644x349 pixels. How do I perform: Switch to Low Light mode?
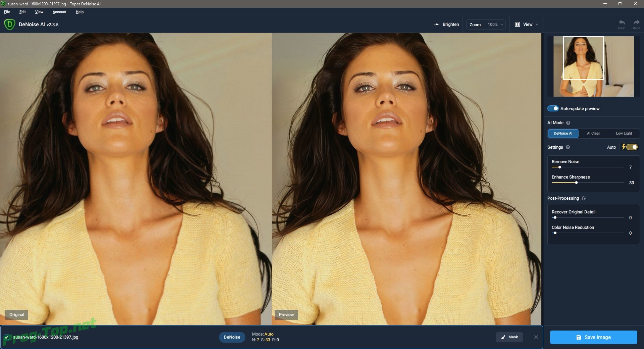624,134
